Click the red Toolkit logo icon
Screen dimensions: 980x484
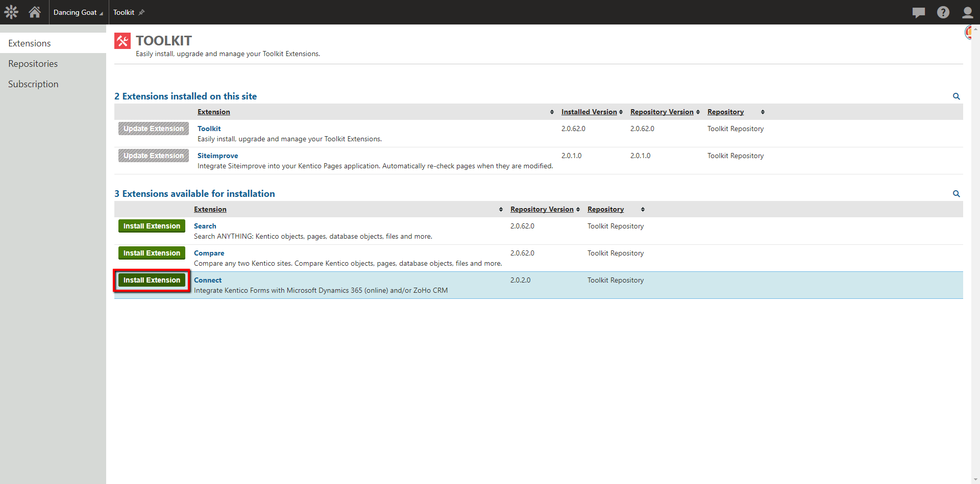pos(122,41)
